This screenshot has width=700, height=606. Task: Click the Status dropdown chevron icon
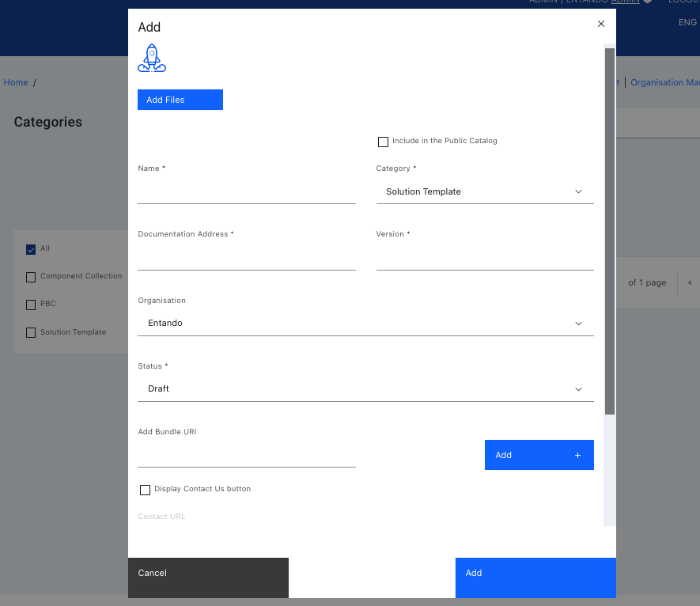pyautogui.click(x=578, y=388)
